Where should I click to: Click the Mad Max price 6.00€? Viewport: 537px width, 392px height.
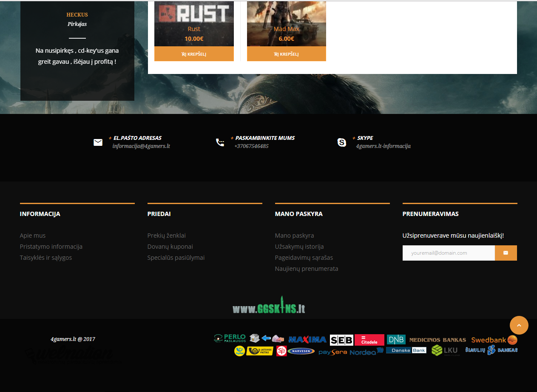point(287,39)
